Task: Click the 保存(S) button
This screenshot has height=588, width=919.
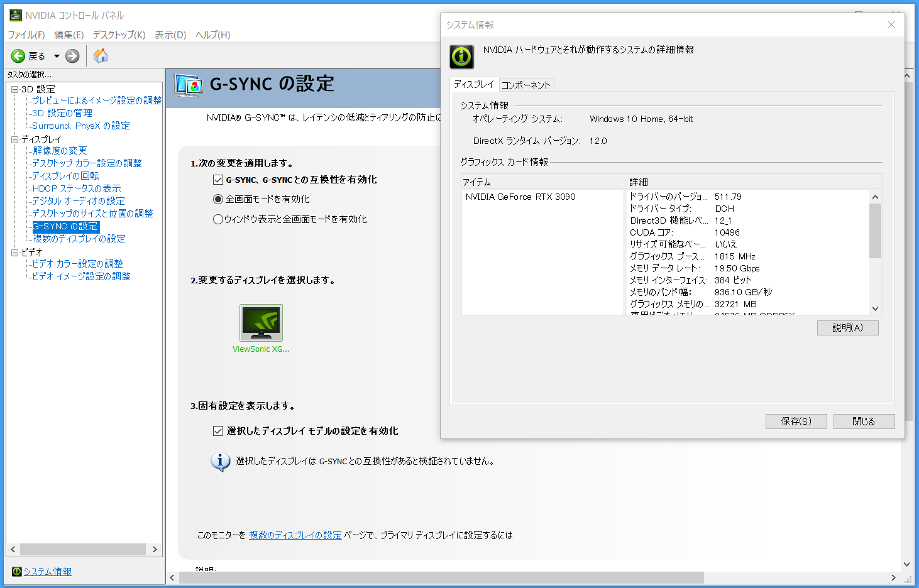Action: point(796,422)
